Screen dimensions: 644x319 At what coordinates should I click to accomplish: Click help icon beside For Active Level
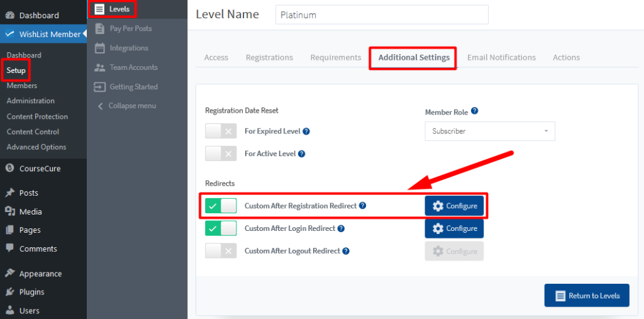click(301, 154)
